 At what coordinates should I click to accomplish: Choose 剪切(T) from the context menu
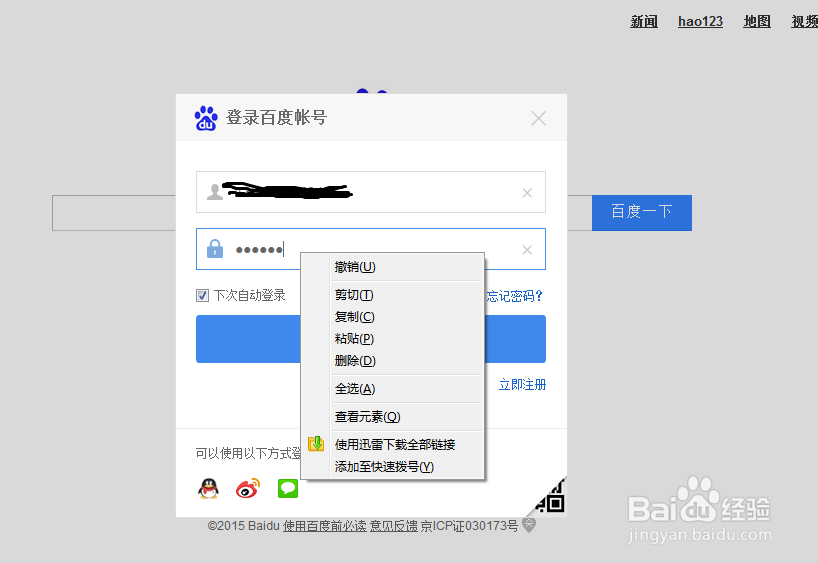point(393,295)
